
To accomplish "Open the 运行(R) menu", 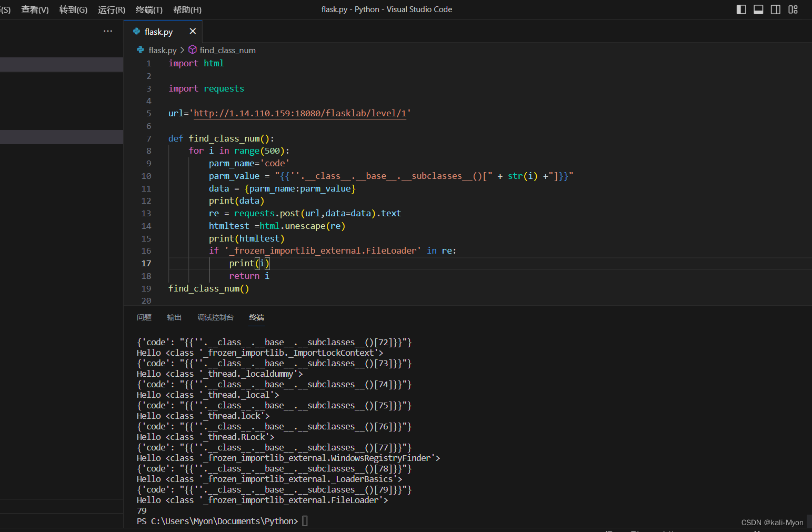I will 112,9.
